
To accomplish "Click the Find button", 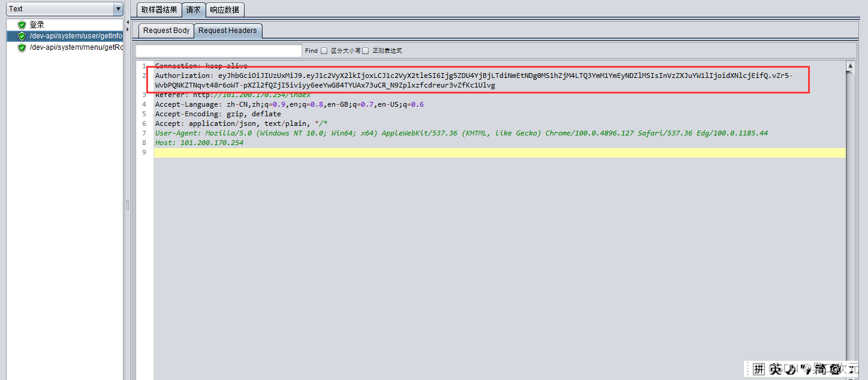I will click(x=311, y=51).
